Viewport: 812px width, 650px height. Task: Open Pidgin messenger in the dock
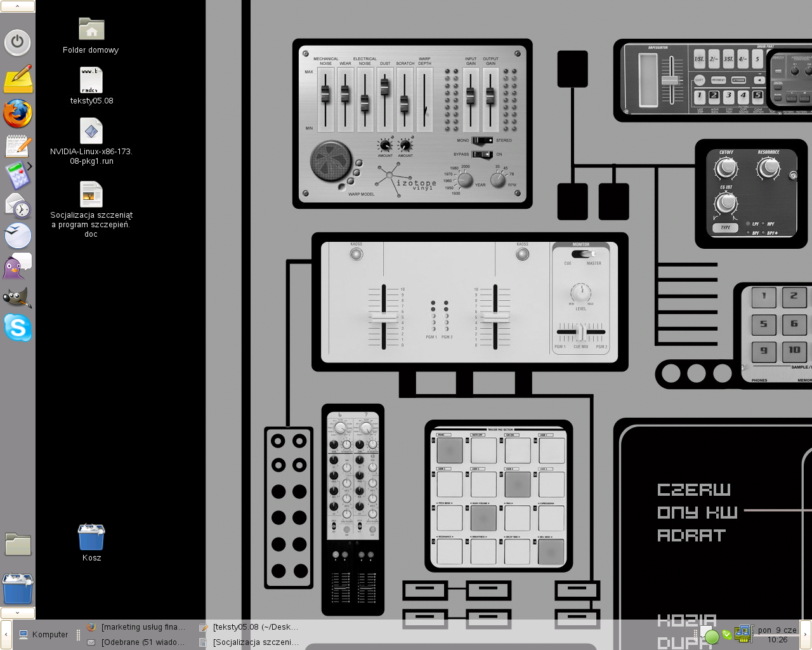click(17, 267)
